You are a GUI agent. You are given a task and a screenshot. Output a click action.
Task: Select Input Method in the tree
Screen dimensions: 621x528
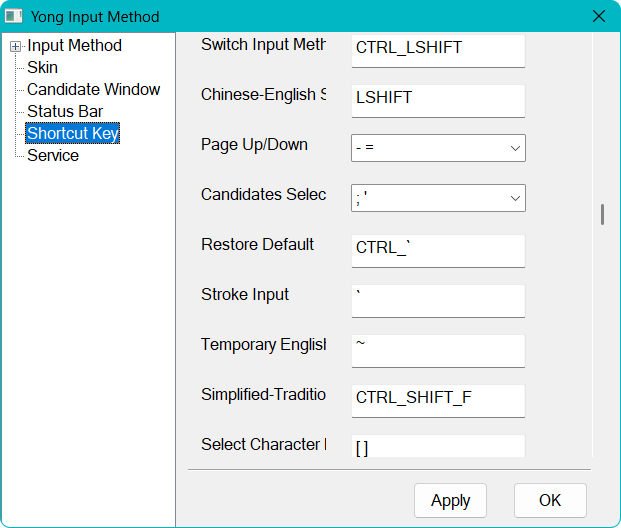74,46
